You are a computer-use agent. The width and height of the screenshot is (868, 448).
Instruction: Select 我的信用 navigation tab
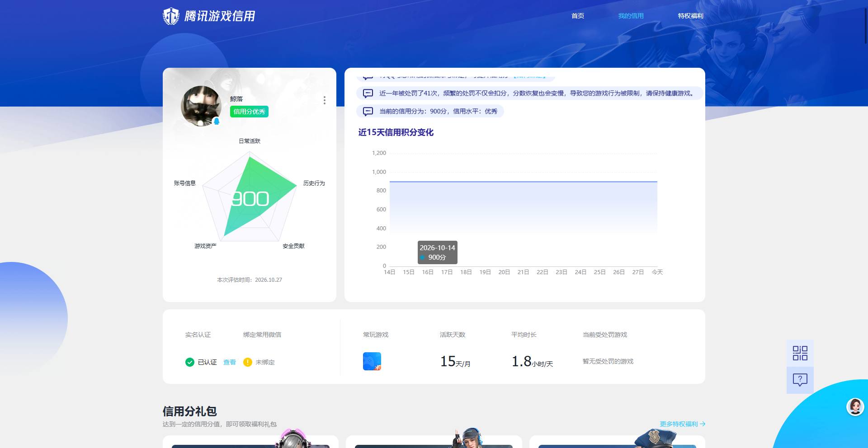(631, 16)
